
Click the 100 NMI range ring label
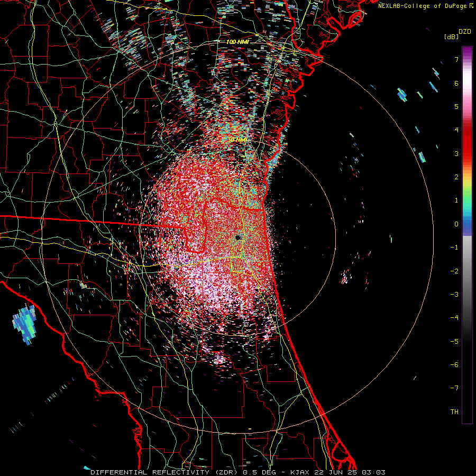[237, 42]
